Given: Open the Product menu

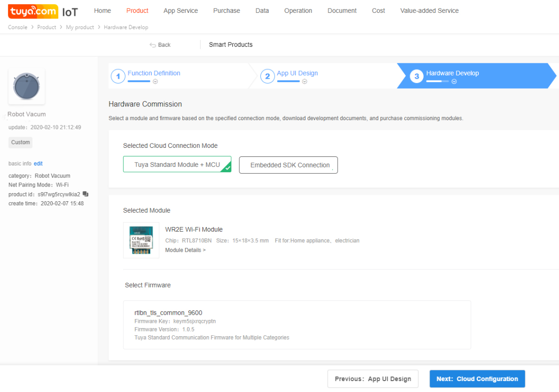Looking at the screenshot, I should pos(137,10).
